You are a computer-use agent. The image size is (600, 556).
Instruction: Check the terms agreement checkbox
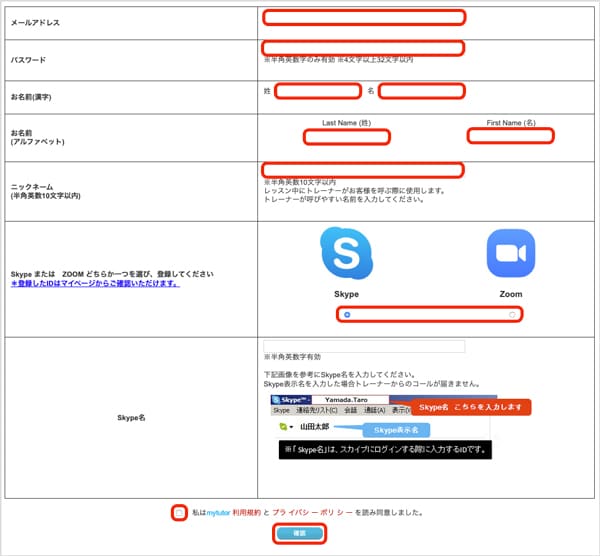click(x=179, y=512)
